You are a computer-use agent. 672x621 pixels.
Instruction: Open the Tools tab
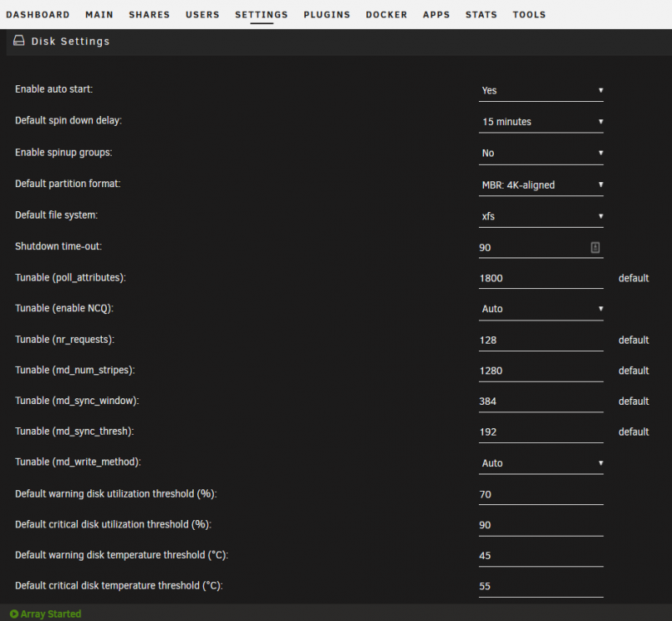[x=529, y=15]
